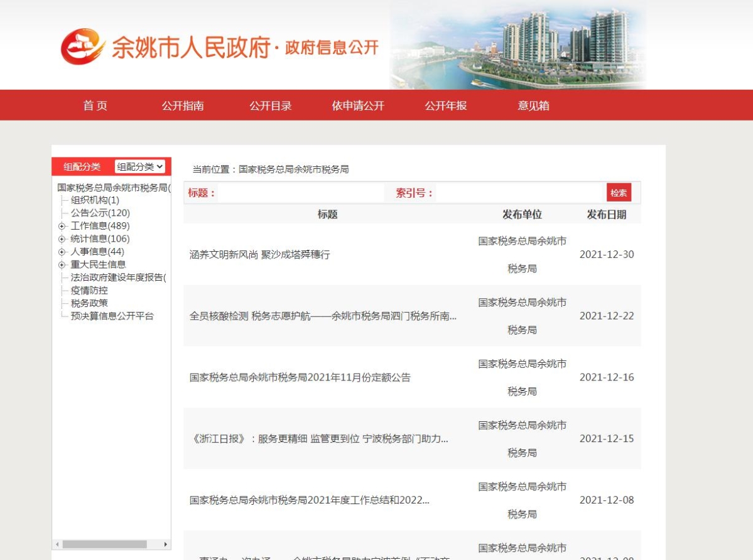Click date 2021-12-16 cell
Viewport: 753px width, 560px height.
(607, 378)
